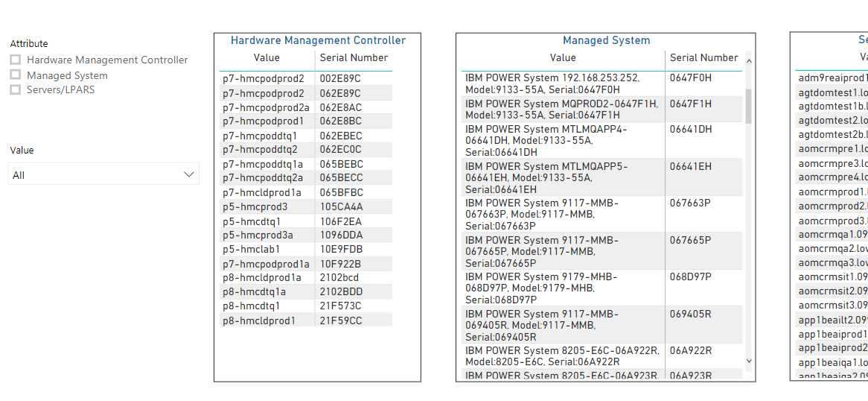The image size is (868, 401).
Task: Select the p5-hmcprod3 row
Action: tap(306, 207)
